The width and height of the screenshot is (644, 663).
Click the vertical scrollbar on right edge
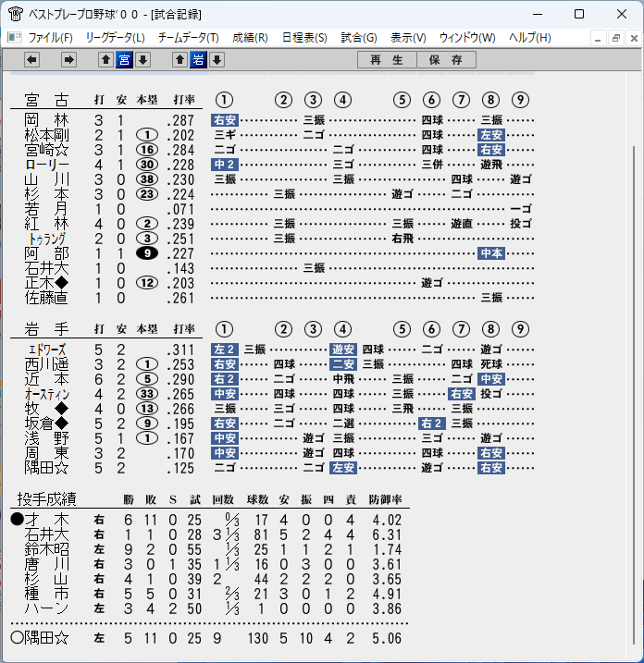point(634,396)
